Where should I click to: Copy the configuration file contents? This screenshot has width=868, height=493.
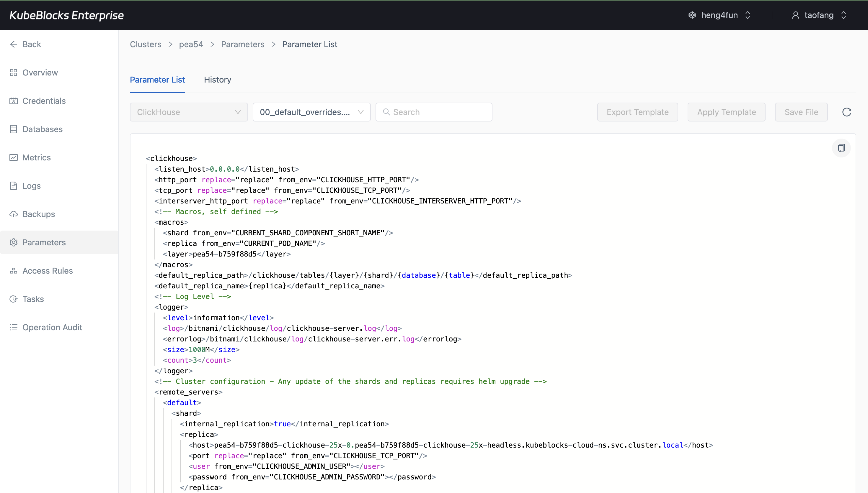(x=841, y=148)
